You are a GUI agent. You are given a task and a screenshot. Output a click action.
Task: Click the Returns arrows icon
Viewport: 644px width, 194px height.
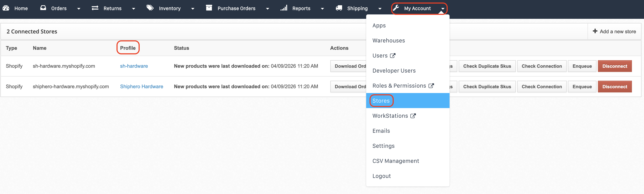pos(95,8)
